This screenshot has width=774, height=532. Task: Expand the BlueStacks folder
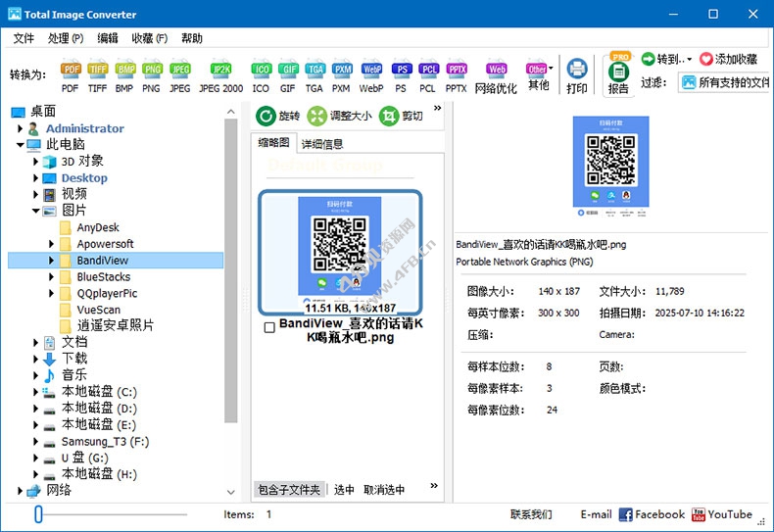point(51,277)
